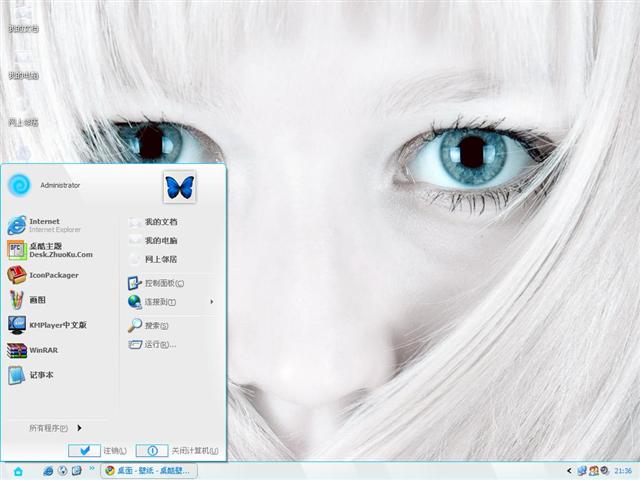Click the swirl icon beside Administrator
Image resolution: width=640 pixels, height=480 pixels.
click(x=19, y=185)
